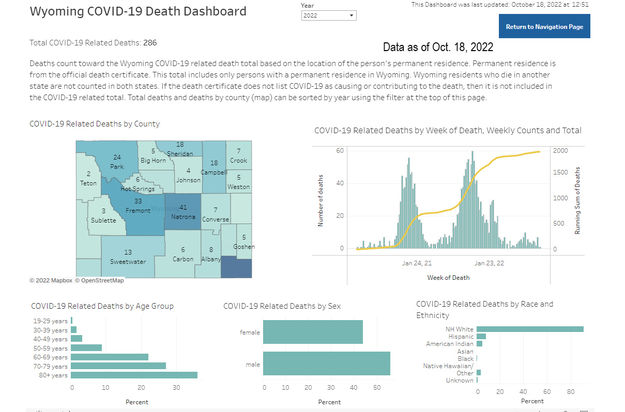Click 'COVID-19 Related Deaths by County' title

94,124
